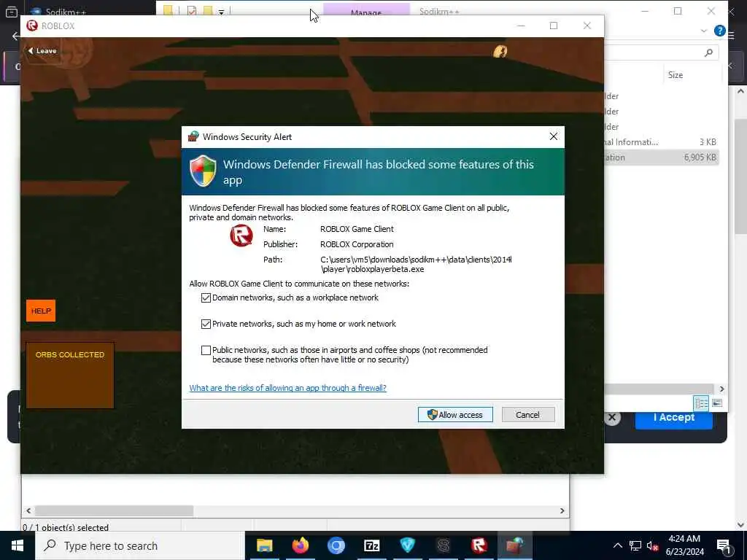Image resolution: width=747 pixels, height=560 pixels.
Task: Sort by Size column header
Action: (x=675, y=75)
